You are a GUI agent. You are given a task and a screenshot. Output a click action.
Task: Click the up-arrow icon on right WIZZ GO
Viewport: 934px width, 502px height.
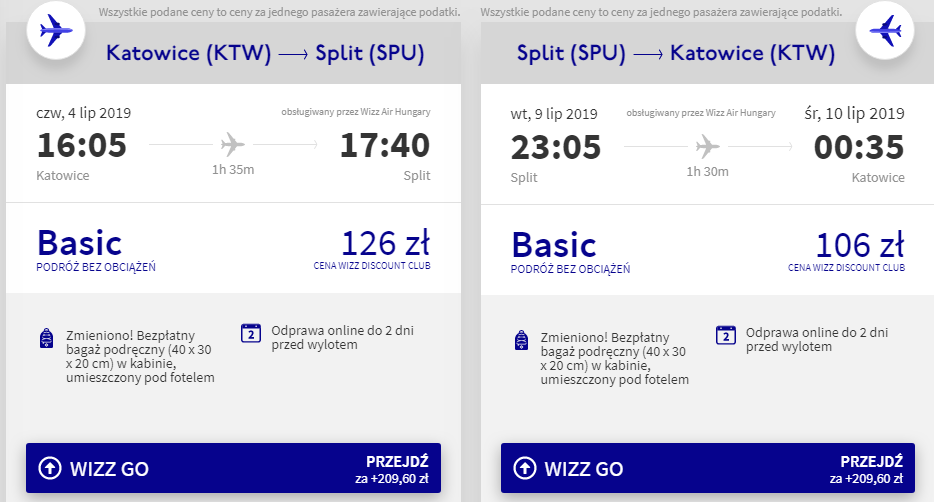click(525, 468)
